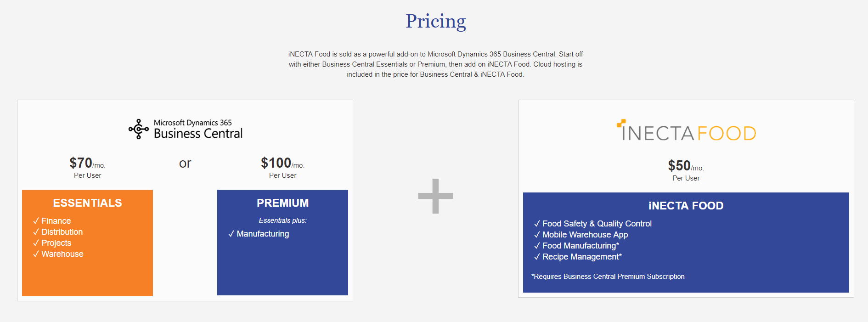Click the ESSENTIALS plan heading
This screenshot has height=322, width=868.
point(87,203)
